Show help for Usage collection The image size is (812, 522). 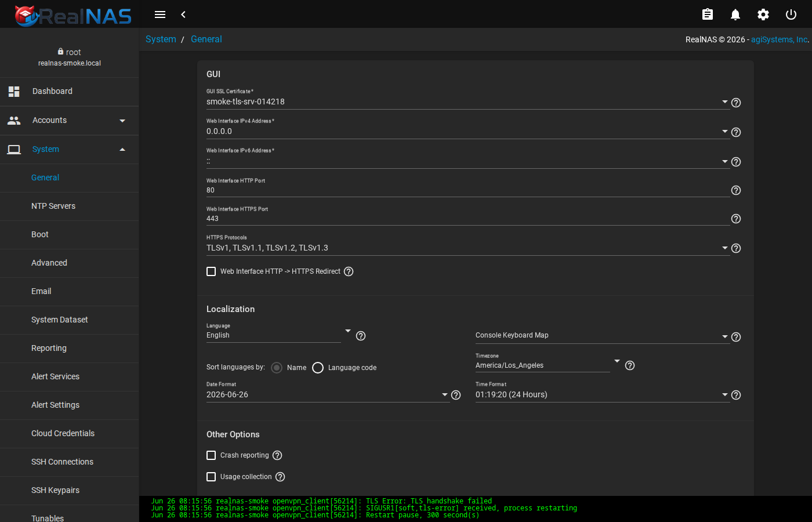click(280, 477)
